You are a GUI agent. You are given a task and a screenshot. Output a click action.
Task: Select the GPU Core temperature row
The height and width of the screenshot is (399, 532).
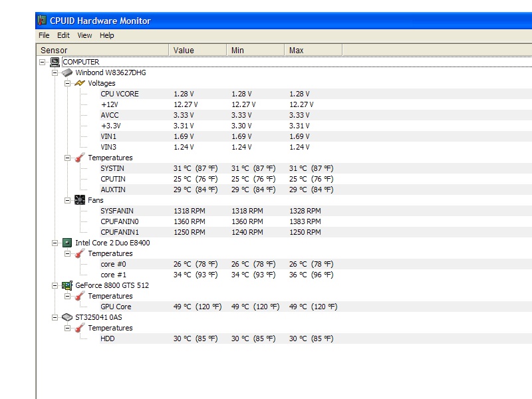pyautogui.click(x=315, y=307)
